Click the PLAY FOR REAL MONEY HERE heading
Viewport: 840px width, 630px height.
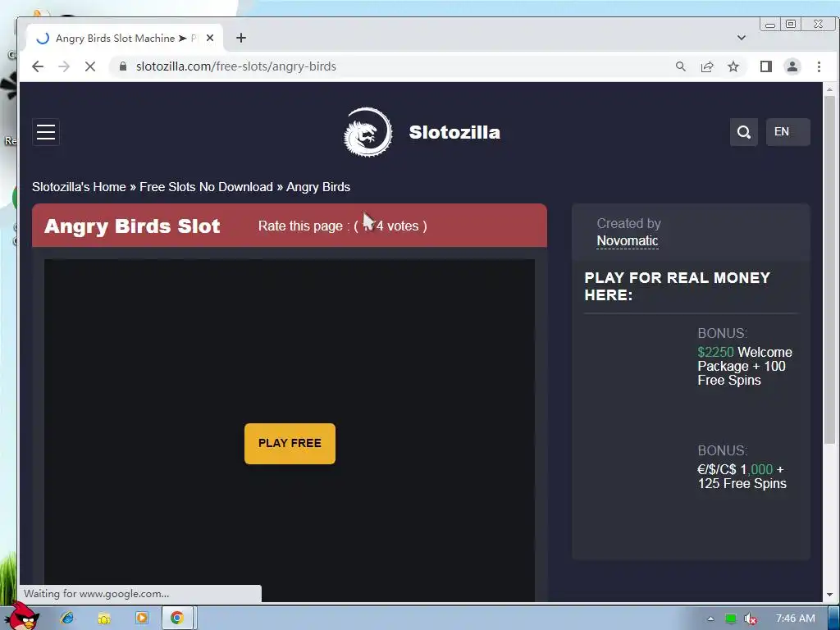tap(677, 286)
